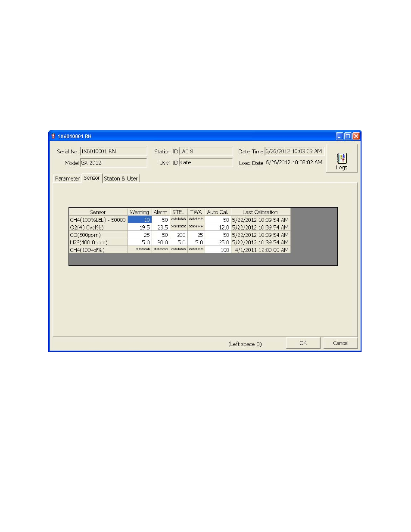Select the STEL column header
This screenshot has width=411, height=532.
[x=178, y=212]
